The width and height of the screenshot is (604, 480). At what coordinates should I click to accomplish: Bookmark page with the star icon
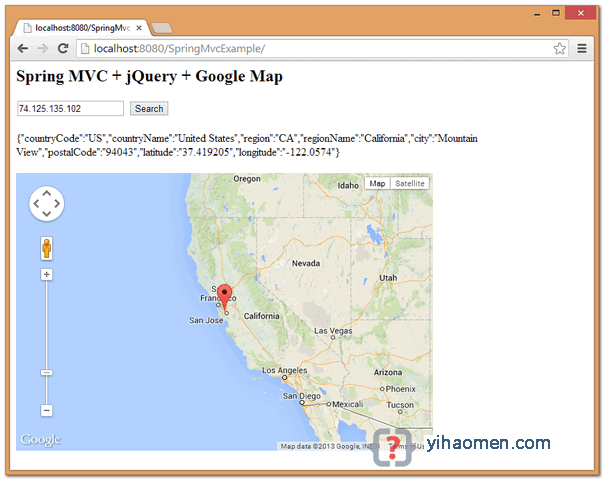[559, 49]
